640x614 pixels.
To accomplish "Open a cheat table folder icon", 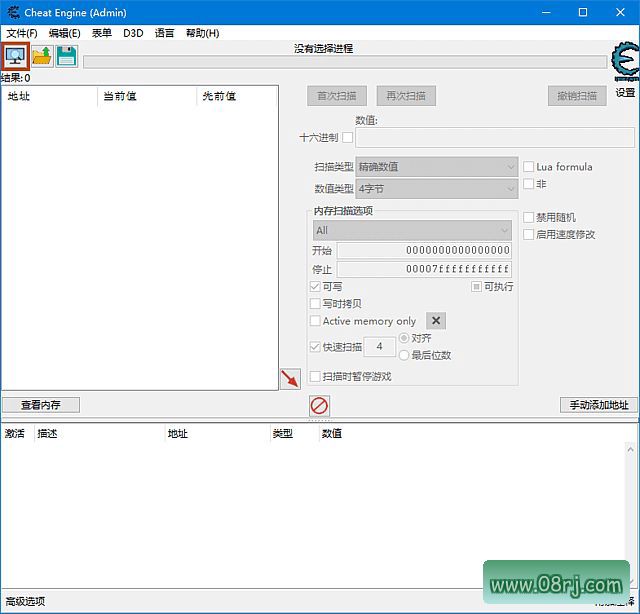I will pos(42,56).
